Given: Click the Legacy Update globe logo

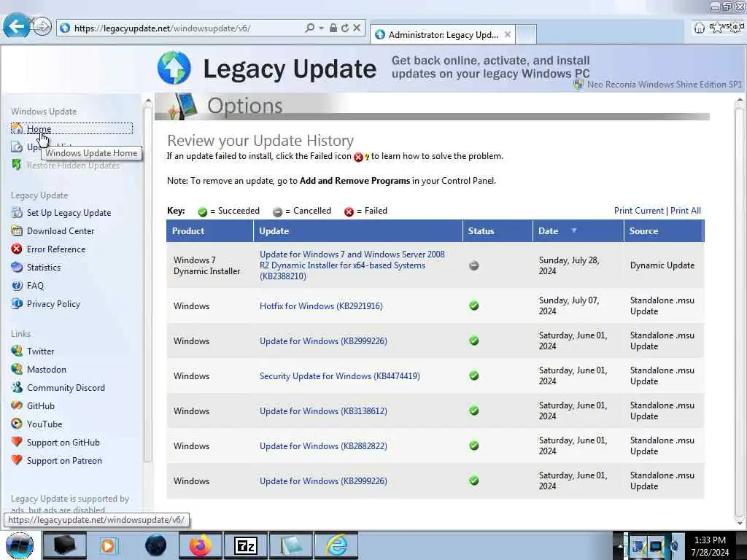Looking at the screenshot, I should pos(174,68).
